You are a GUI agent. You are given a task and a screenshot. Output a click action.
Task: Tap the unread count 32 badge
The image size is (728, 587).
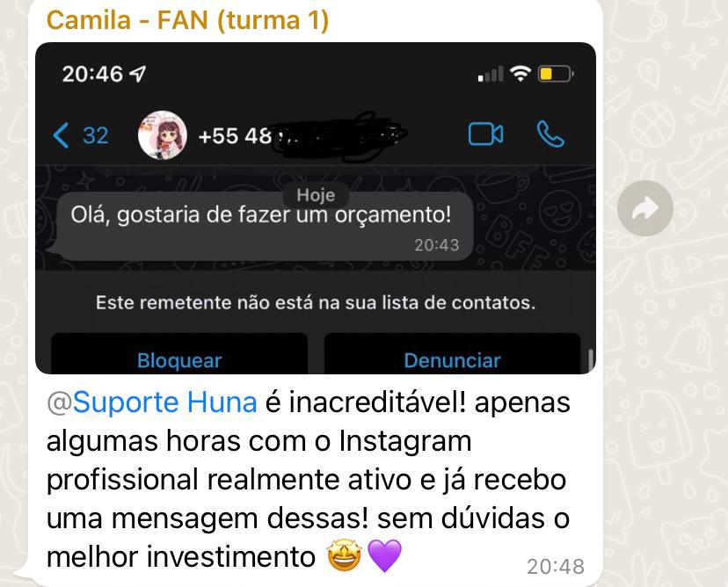coord(96,135)
